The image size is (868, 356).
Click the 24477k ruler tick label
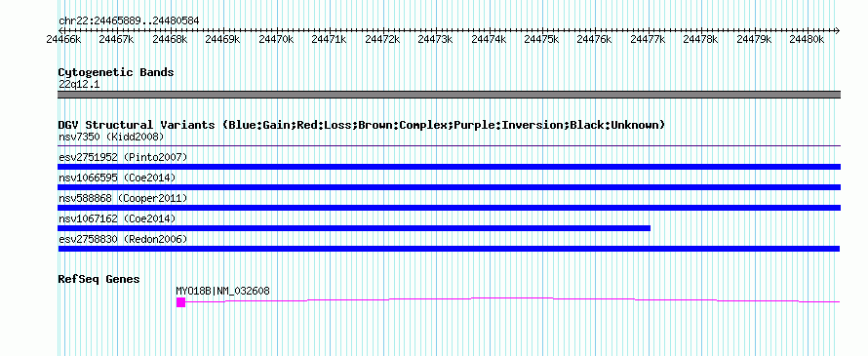point(648,39)
